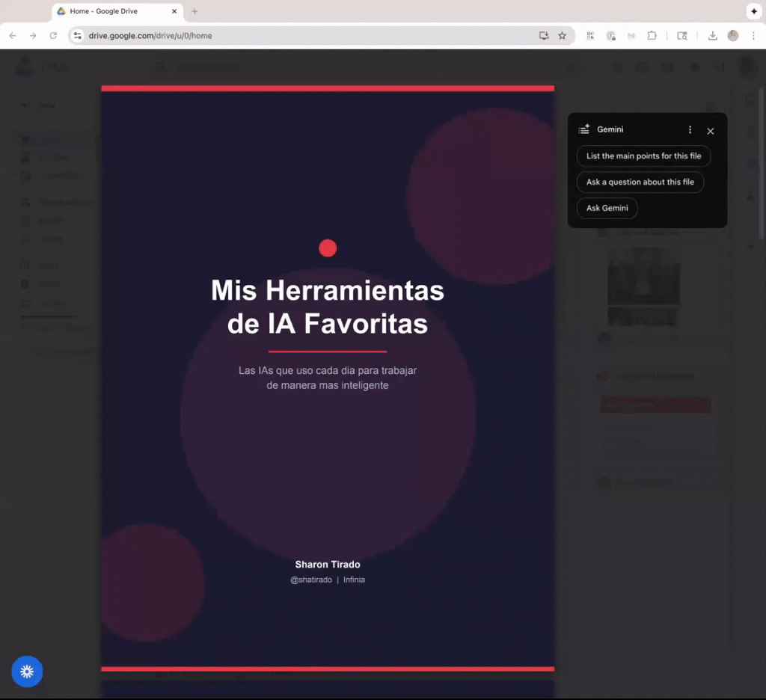
Task: Click Home in the Drive sidebar
Action: pos(25,139)
